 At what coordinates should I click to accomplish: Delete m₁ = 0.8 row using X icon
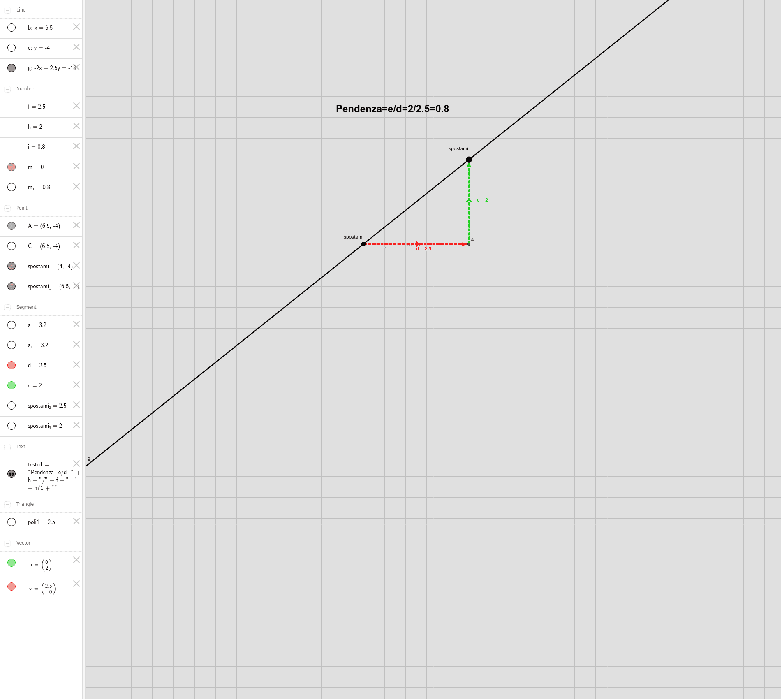click(x=76, y=186)
